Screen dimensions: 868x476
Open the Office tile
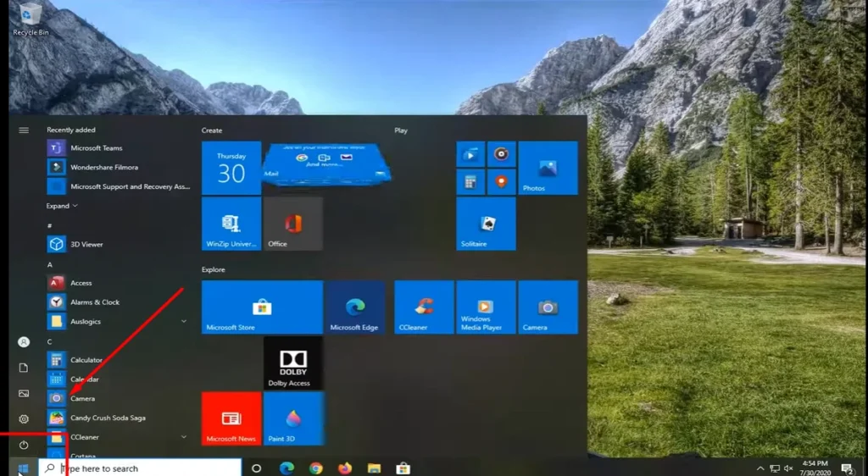coord(293,224)
